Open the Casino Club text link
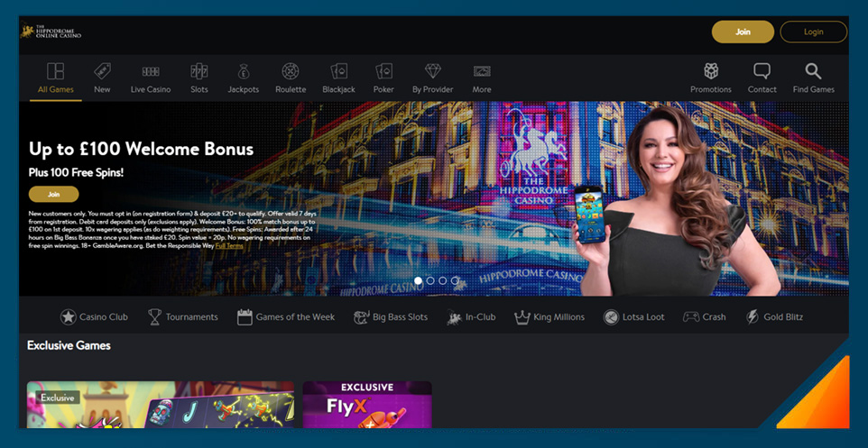The image size is (868, 448). 104,317
